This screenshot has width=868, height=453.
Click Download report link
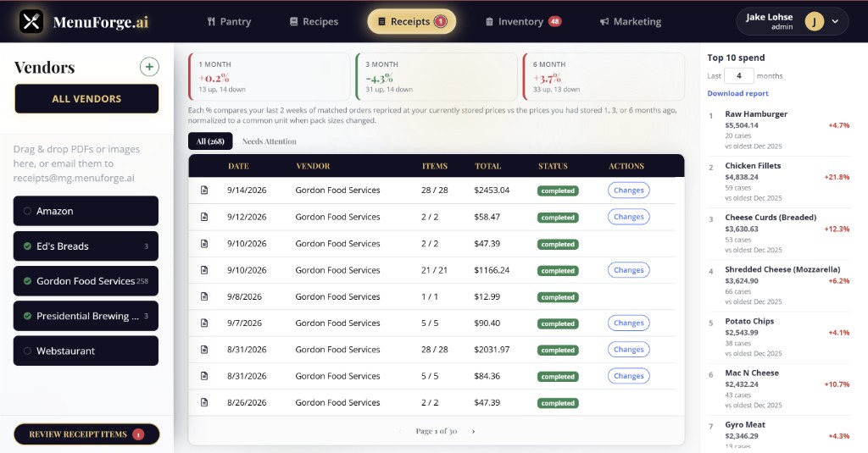(737, 93)
